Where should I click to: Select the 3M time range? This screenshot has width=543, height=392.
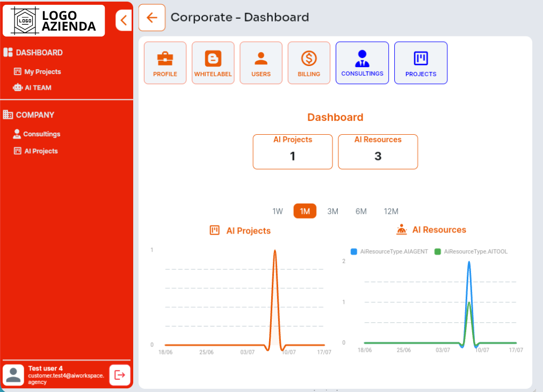[x=333, y=211]
